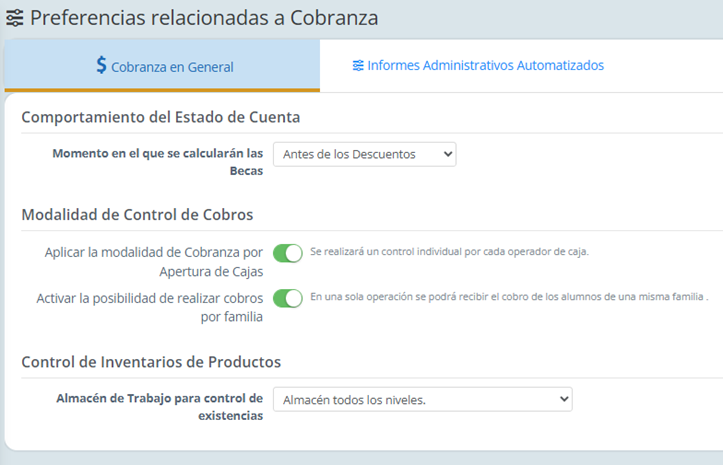
Task: Click the 'Se realizará un control individual' description
Action: (x=449, y=252)
